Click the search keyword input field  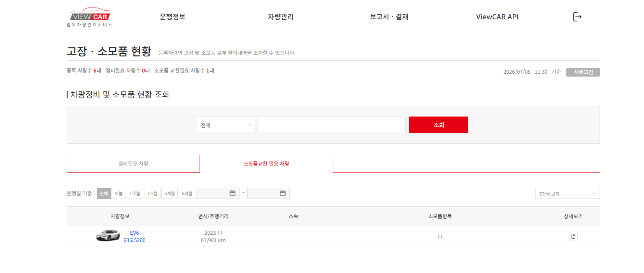tap(332, 125)
